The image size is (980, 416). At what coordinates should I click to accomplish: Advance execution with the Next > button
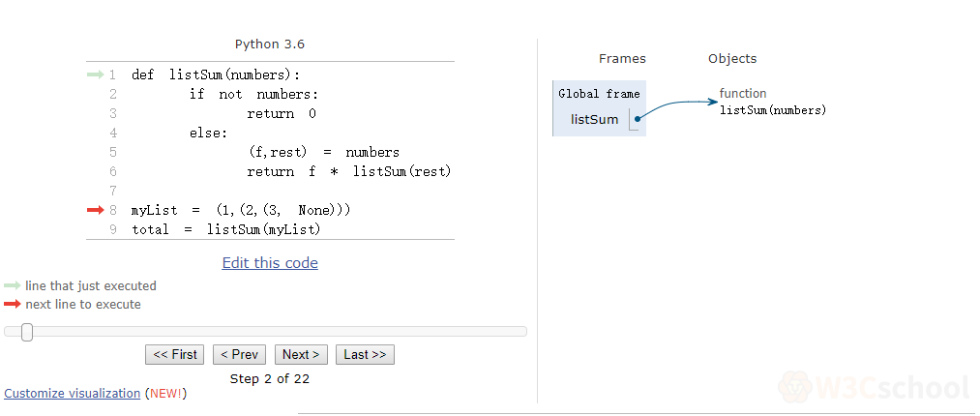coord(301,355)
